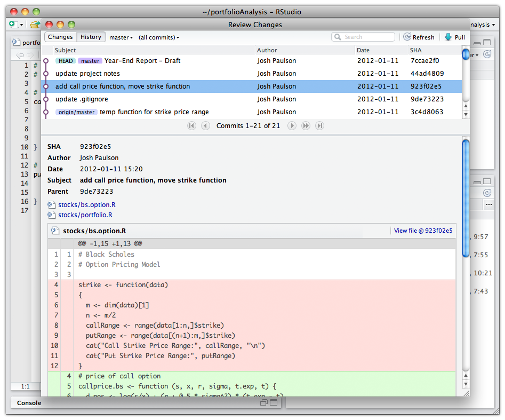The image size is (505, 420).
Task: Select the Console tab
Action: 29,403
